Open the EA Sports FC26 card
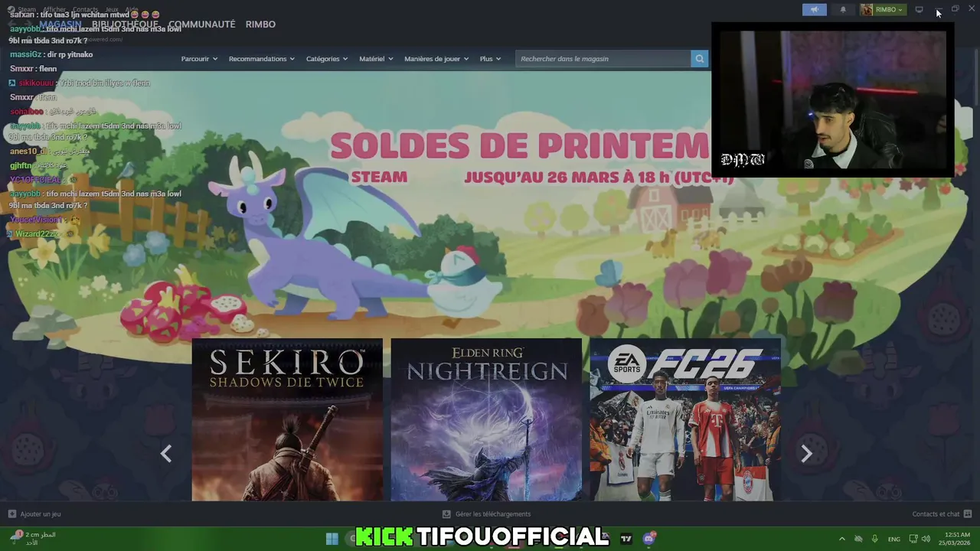Screen dimensions: 980x551 click(x=685, y=419)
